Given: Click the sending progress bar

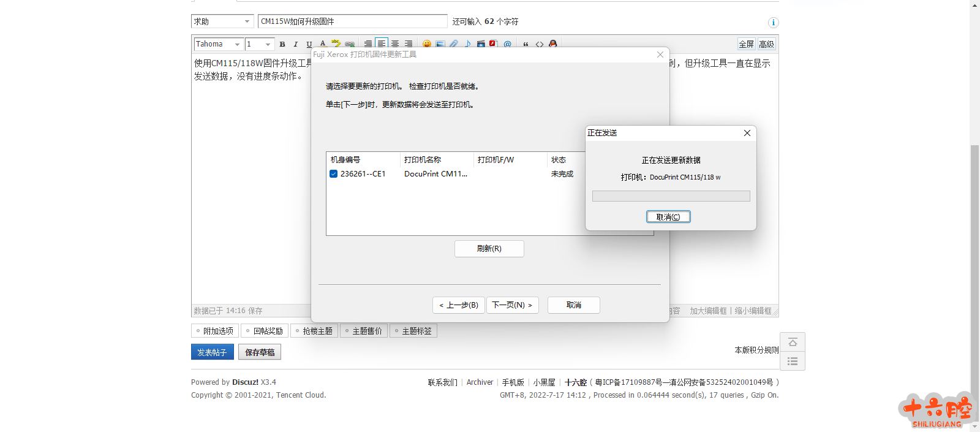Looking at the screenshot, I should pos(671,196).
